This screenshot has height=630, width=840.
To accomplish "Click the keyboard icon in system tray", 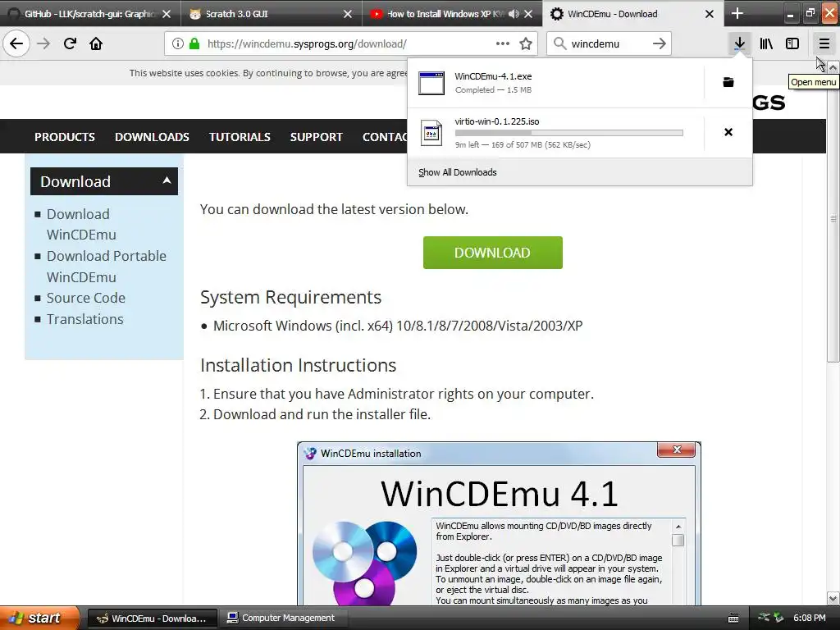I will coord(733,619).
